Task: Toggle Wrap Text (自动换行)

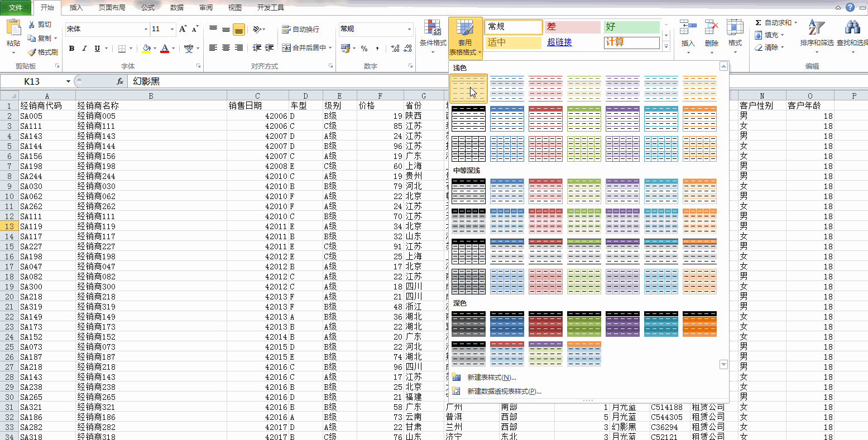Action: pos(301,29)
